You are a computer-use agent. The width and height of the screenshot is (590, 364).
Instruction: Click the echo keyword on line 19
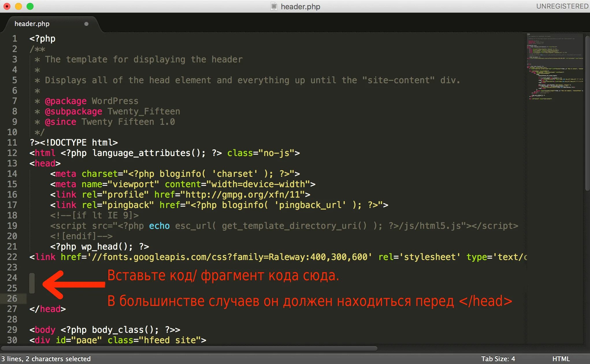[x=159, y=226]
